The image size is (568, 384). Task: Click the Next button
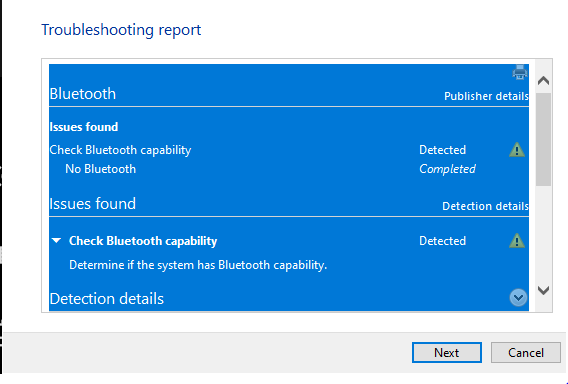[x=447, y=352]
